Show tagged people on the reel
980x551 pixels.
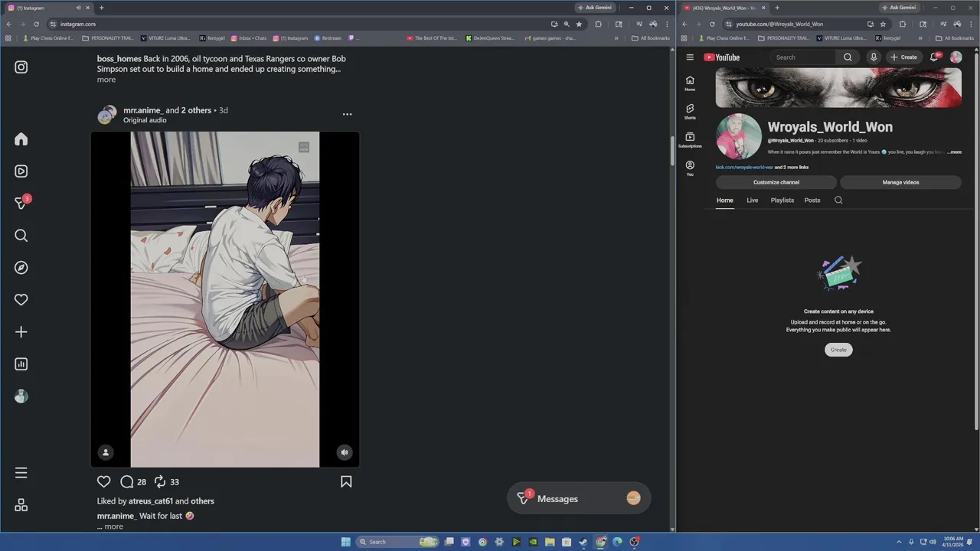pyautogui.click(x=106, y=452)
